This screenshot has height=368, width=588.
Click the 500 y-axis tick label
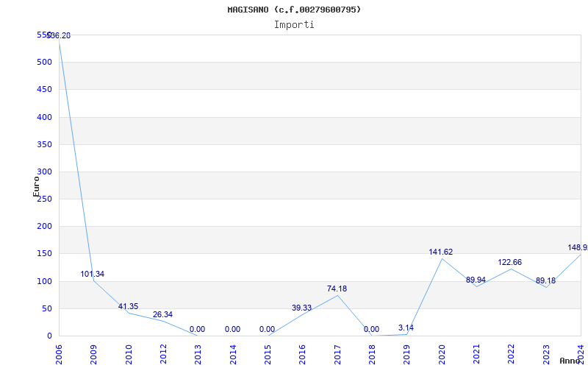(x=44, y=62)
